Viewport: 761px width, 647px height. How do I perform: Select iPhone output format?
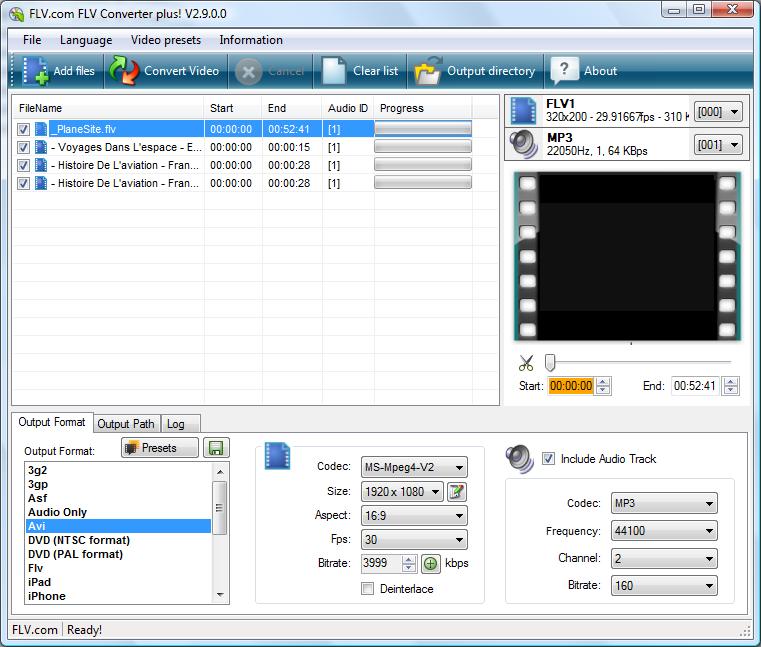click(118, 596)
